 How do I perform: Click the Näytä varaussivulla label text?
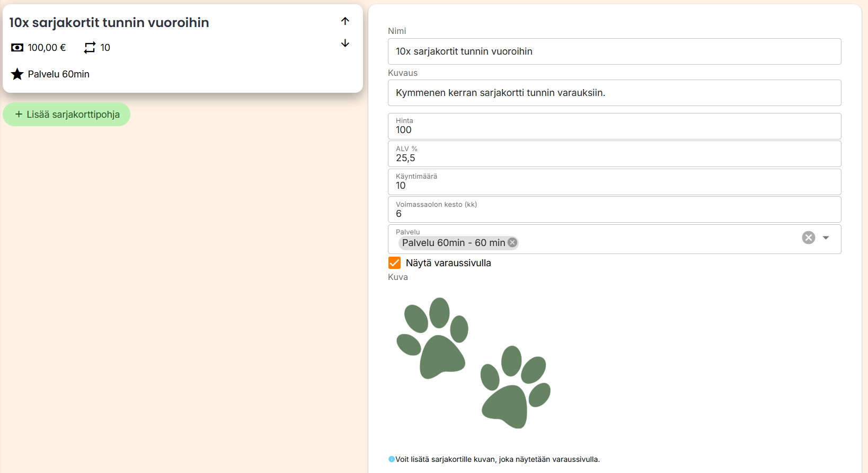[x=448, y=263]
